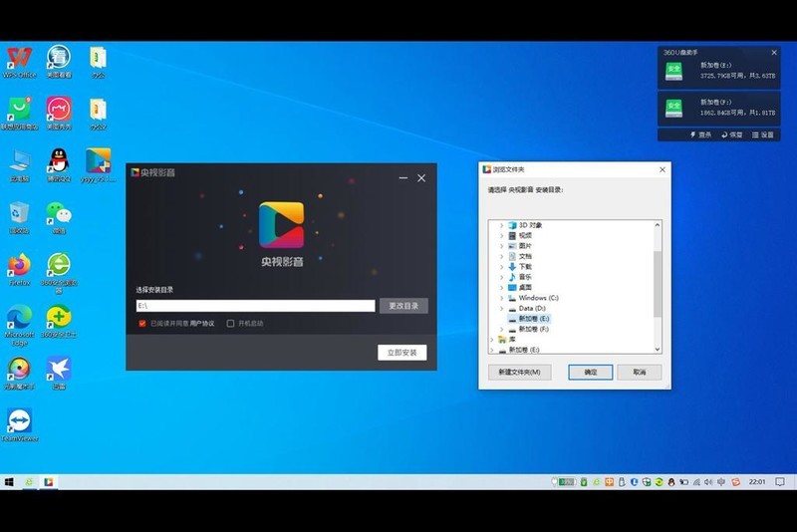Screen dimensions: 797x532
Task: Expand the Data (D:) drive node
Action: click(x=502, y=308)
